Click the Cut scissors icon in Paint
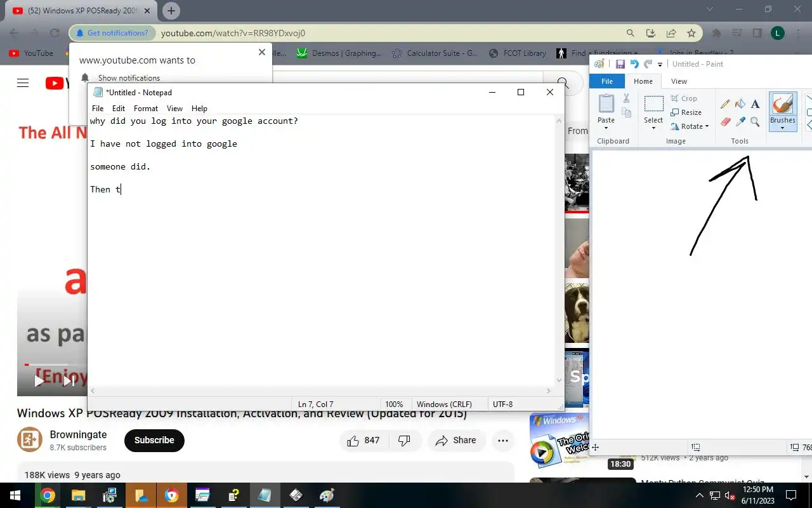The height and width of the screenshot is (508, 812). [x=626, y=98]
